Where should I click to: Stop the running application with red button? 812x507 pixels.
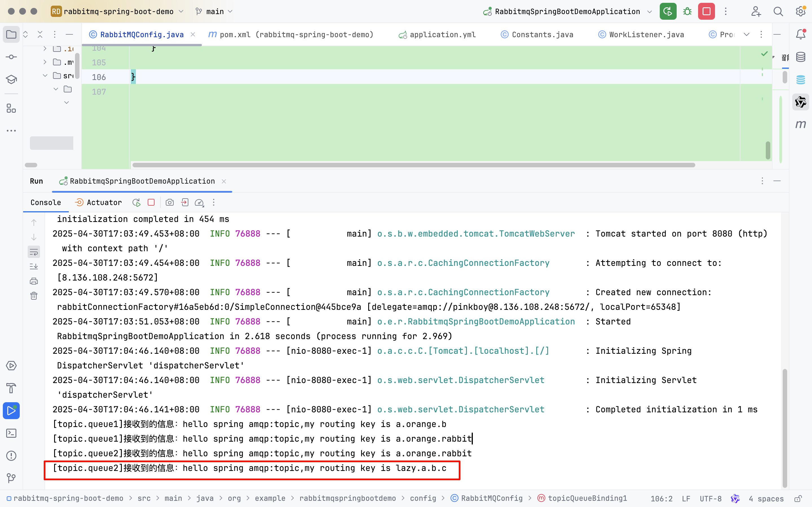706,11
